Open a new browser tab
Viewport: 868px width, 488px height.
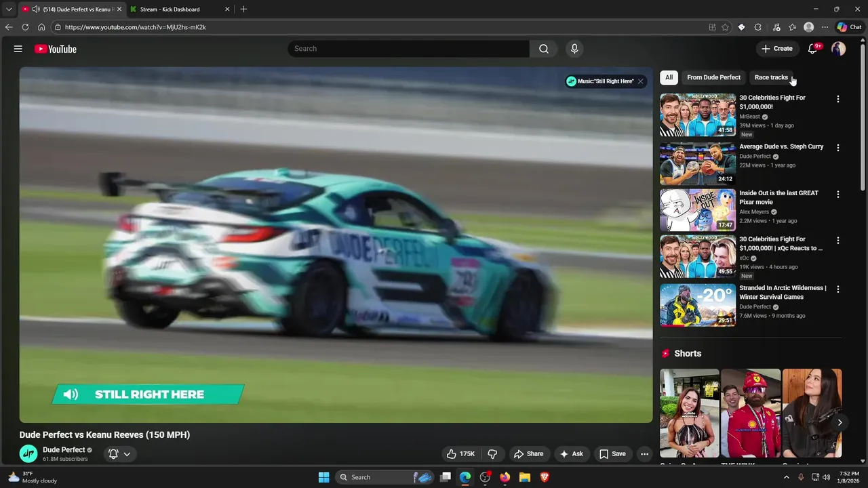coord(243,9)
